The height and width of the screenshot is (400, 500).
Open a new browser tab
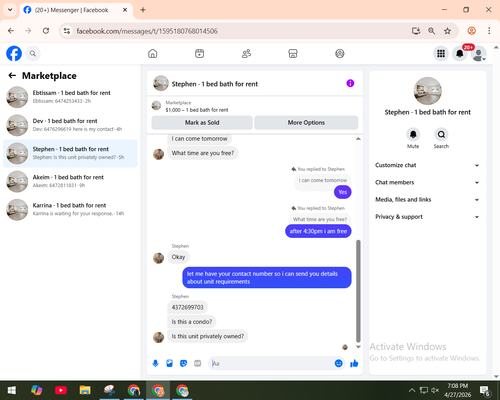tap(143, 10)
